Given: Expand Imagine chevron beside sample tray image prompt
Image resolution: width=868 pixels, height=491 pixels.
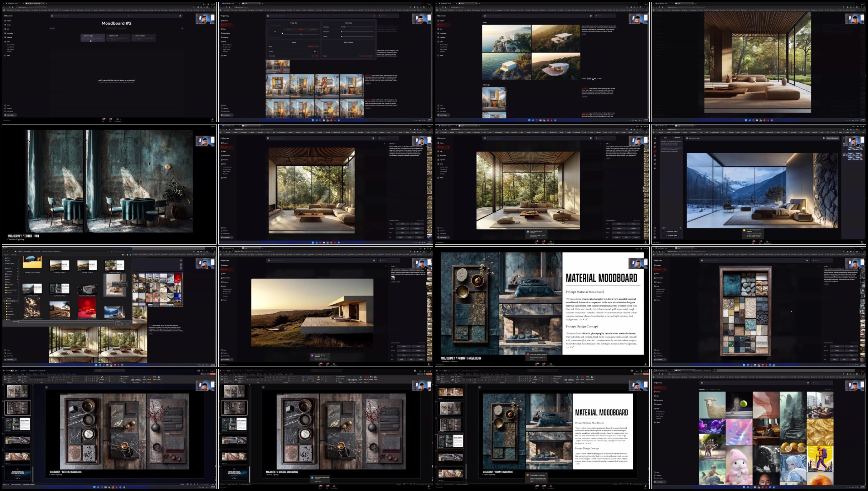Looking at the screenshot, I should coord(830,266).
